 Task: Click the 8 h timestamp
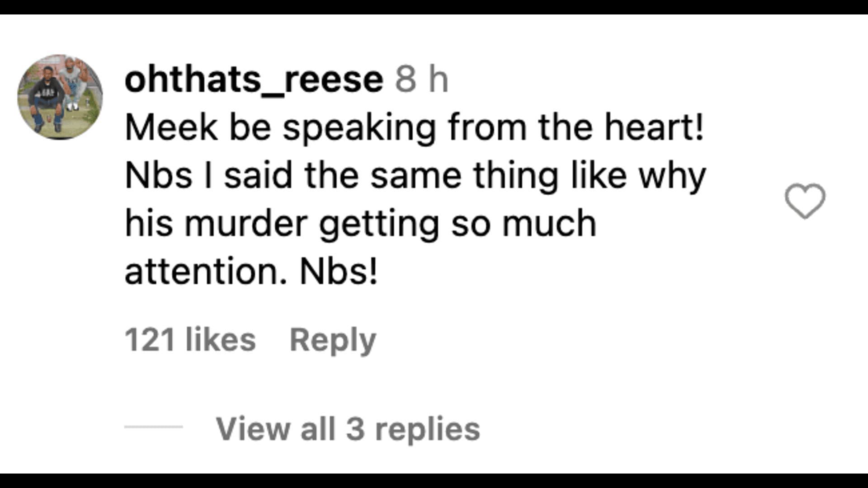[422, 80]
